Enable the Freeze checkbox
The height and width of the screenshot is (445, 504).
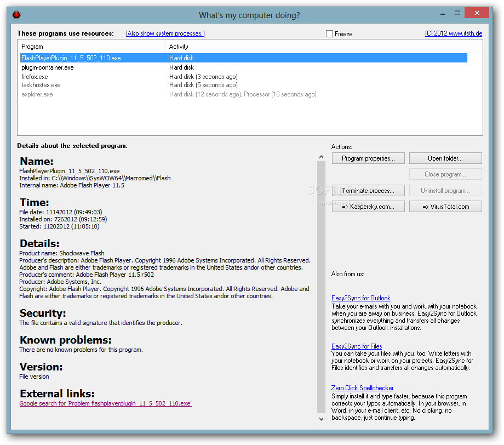tap(329, 34)
